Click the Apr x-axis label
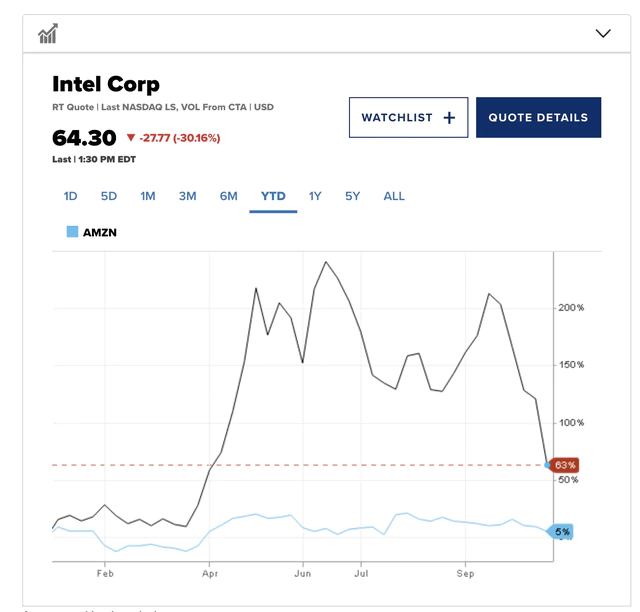640x612 pixels. point(210,574)
